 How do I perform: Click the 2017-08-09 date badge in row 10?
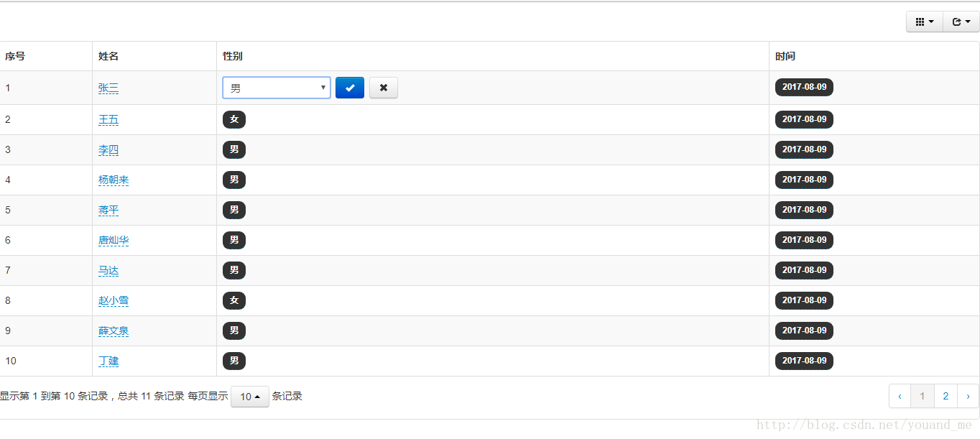click(x=804, y=361)
